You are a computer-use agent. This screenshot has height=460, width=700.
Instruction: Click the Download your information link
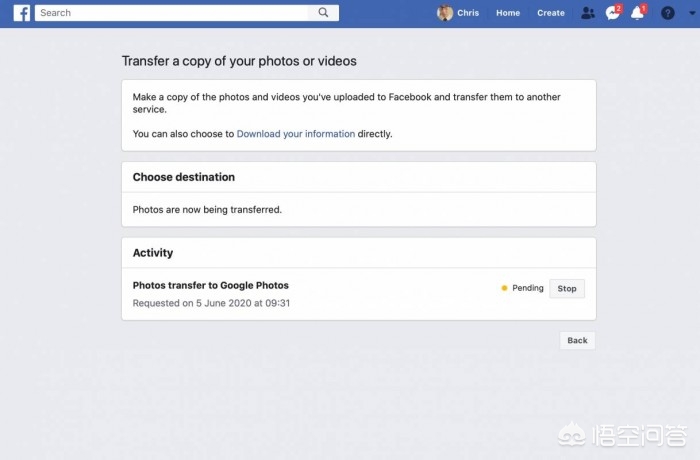pyautogui.click(x=295, y=133)
